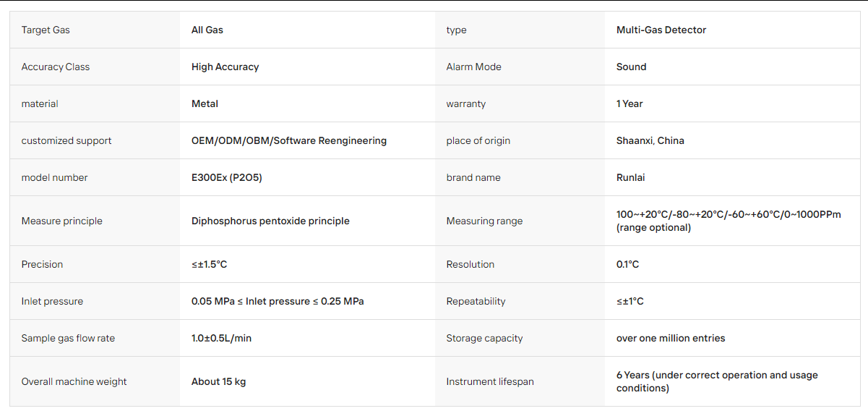Click the '0.05 MPa ≤ Inlet pressure ≤ 0.25 MPa' value
This screenshot has height=411, width=868.
tap(278, 301)
